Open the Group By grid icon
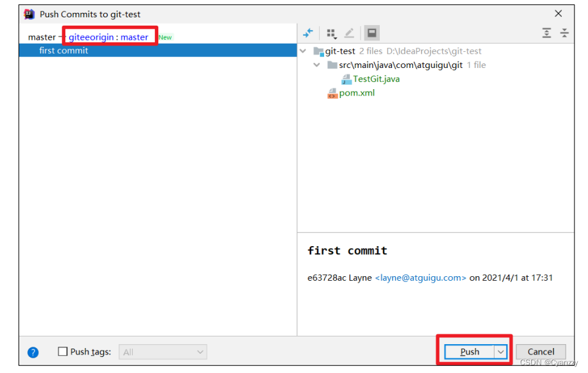This screenshot has width=588, height=373. (332, 34)
